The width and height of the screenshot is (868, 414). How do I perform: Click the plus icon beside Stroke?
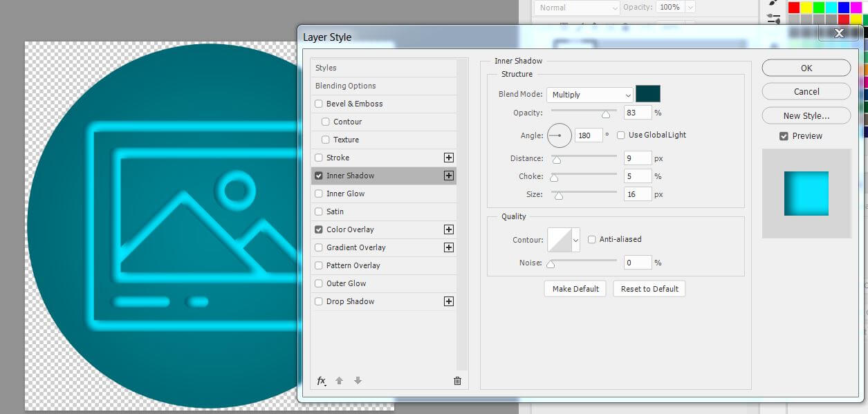(449, 158)
